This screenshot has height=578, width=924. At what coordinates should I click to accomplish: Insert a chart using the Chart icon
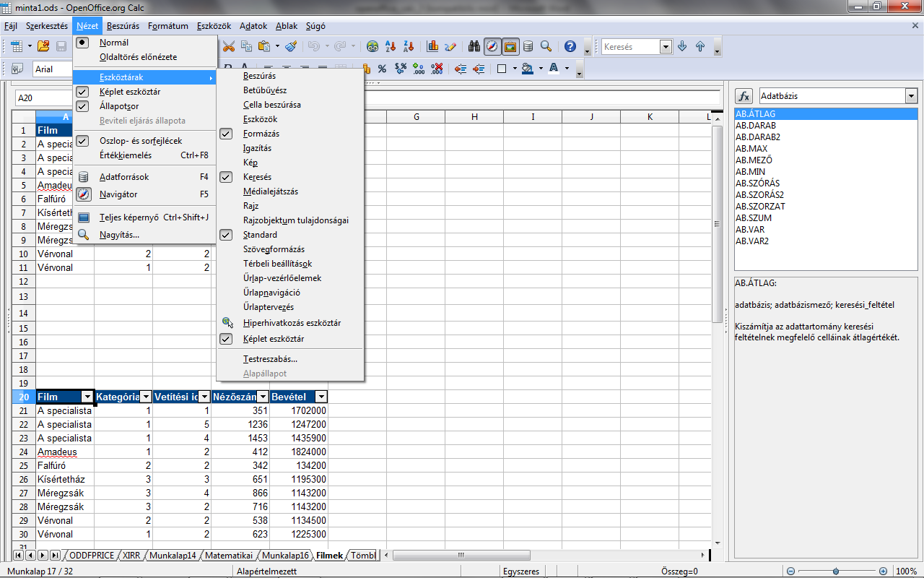tap(433, 46)
